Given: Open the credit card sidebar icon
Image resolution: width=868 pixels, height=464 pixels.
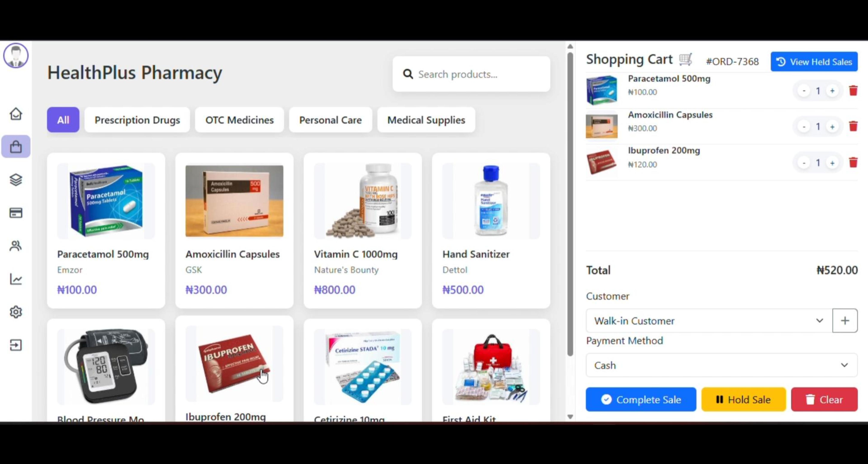Looking at the screenshot, I should [16, 213].
